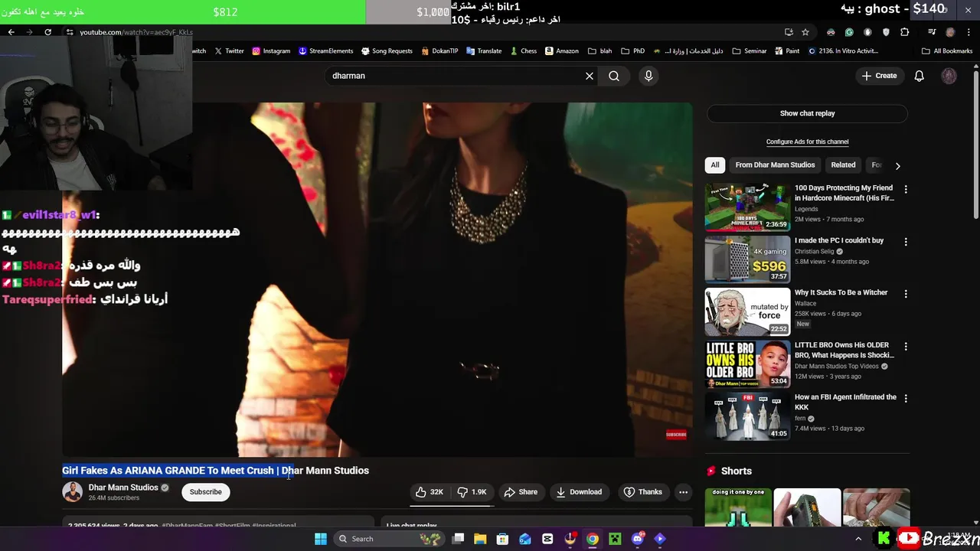This screenshot has width=980, height=551.
Task: Open DokanTIP bookmark
Action: (439, 51)
